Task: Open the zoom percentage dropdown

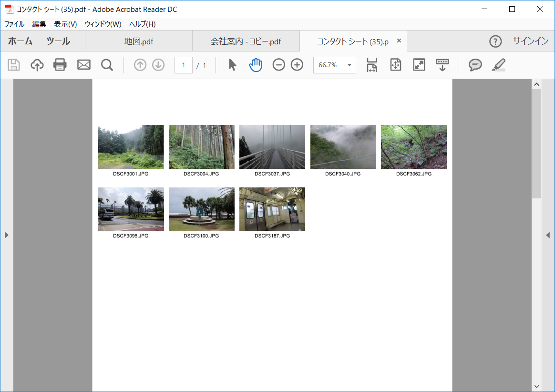Action: coord(349,64)
